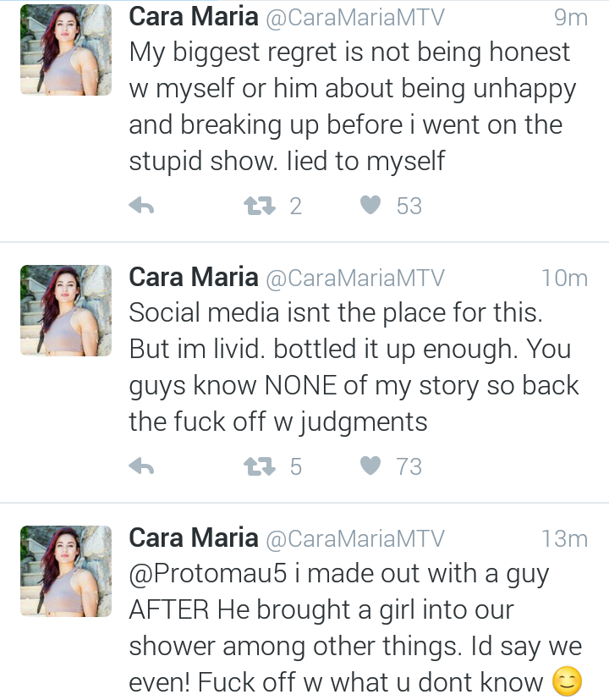
Task: Open @CaraMariaMTV handle on 10m tweet
Action: 355,278
